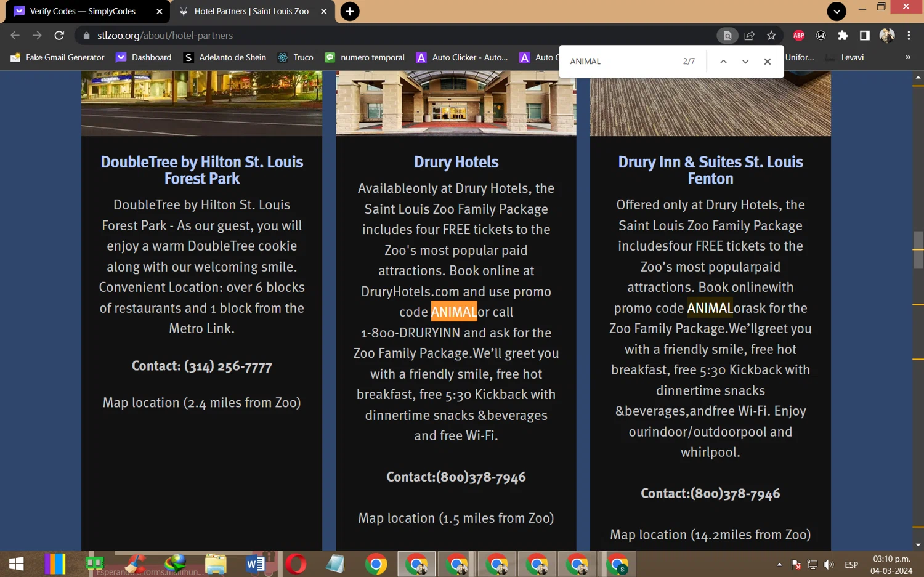Switch to the Verify Codes — SimplyCodes tab
This screenshot has width=924, height=577.
[83, 11]
